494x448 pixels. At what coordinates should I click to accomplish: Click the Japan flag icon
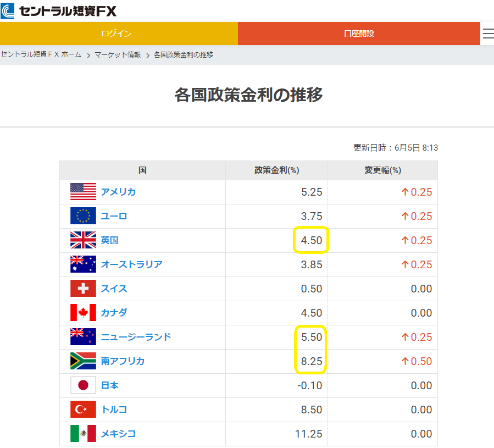[83, 385]
